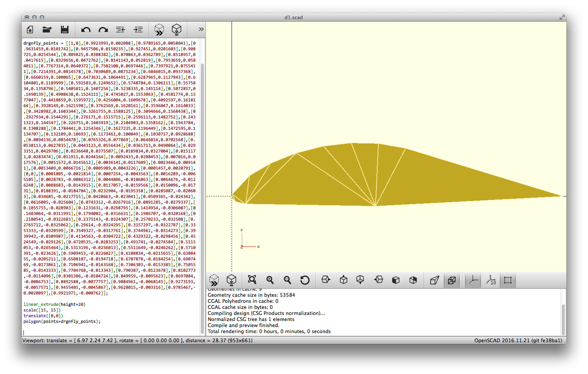588x374 pixels.
Task: Toggle Show Edges in the viewport
Action: coord(508,280)
